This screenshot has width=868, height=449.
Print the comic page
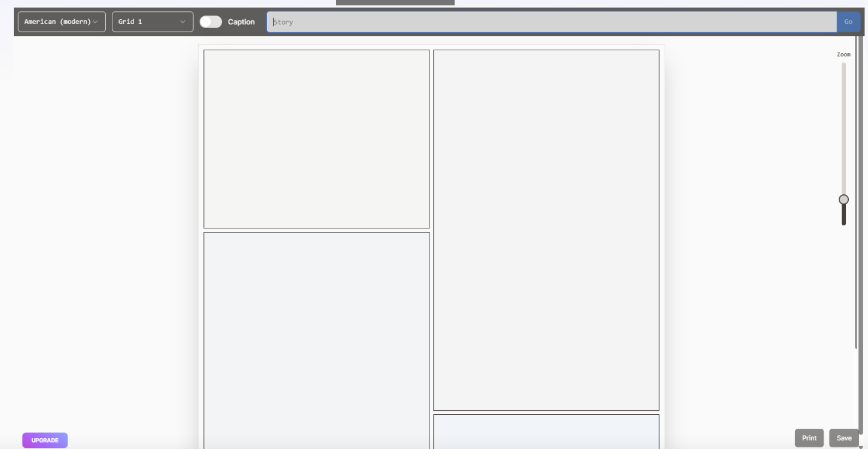point(809,438)
